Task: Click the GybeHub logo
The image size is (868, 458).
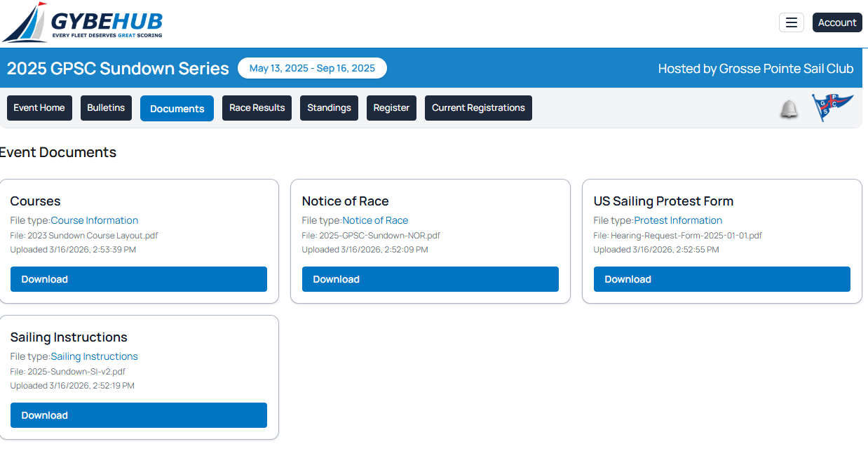Action: [82, 22]
